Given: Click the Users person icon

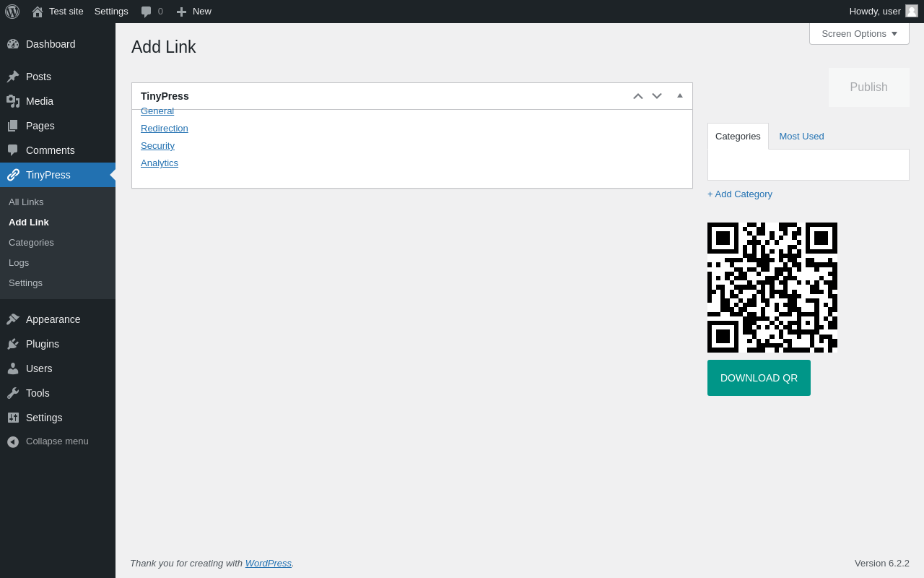Looking at the screenshot, I should [x=13, y=368].
